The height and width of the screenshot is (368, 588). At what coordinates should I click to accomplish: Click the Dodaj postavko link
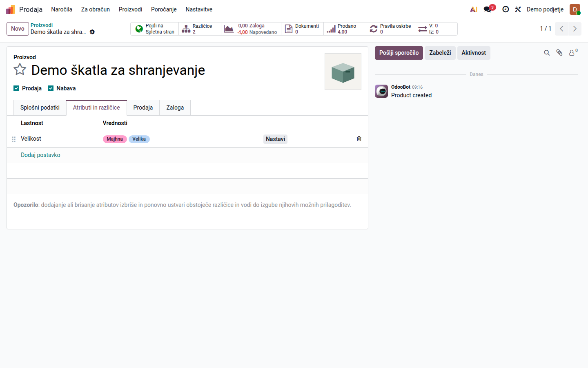point(40,155)
